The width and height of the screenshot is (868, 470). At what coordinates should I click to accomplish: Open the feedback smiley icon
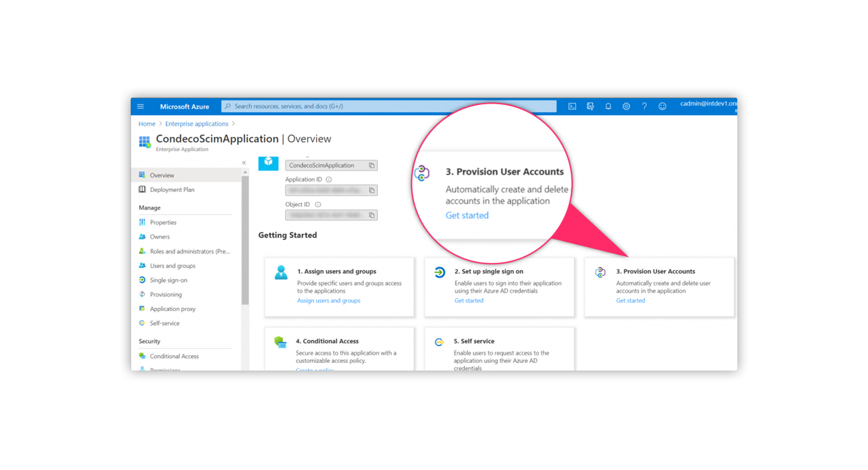(x=662, y=106)
